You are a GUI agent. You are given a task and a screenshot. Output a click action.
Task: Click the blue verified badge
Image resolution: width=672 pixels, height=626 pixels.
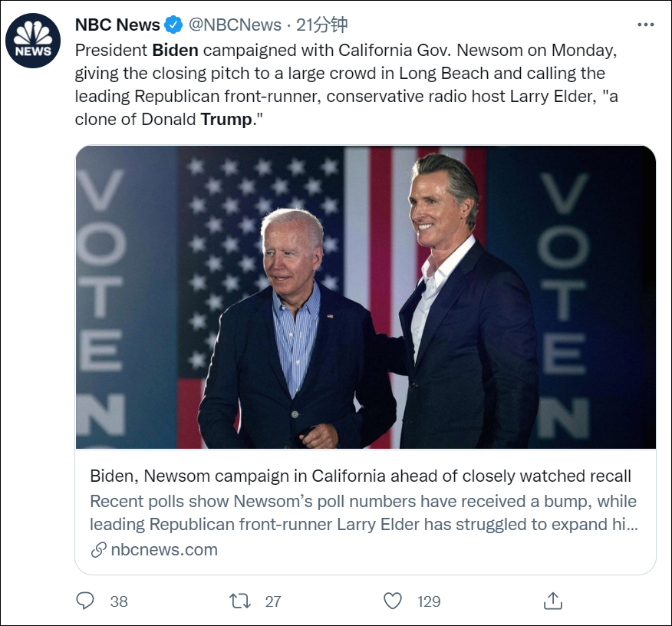175,25
